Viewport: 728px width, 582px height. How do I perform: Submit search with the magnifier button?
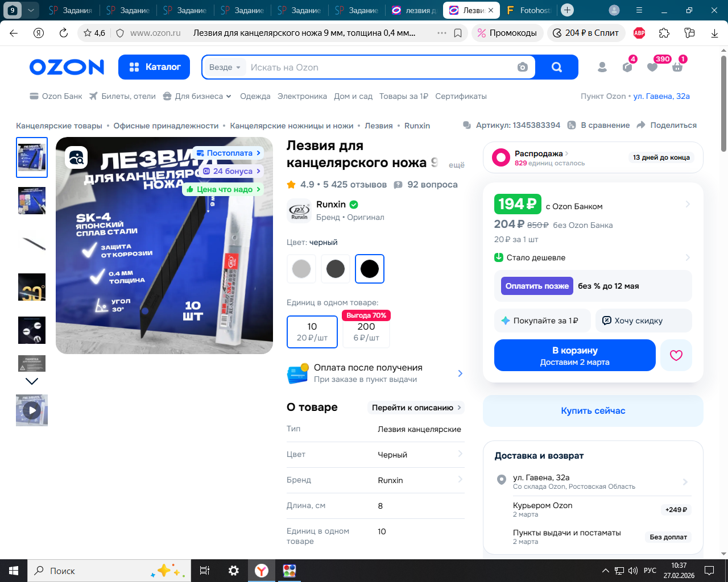pos(557,67)
